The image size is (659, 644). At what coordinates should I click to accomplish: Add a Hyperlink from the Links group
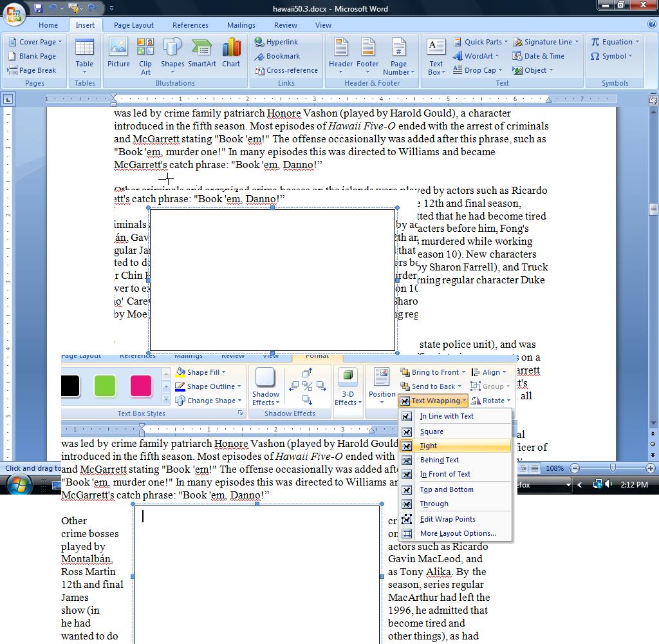coord(277,42)
